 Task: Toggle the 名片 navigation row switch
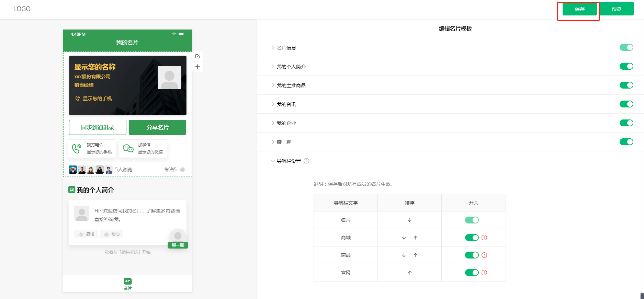coord(472,220)
